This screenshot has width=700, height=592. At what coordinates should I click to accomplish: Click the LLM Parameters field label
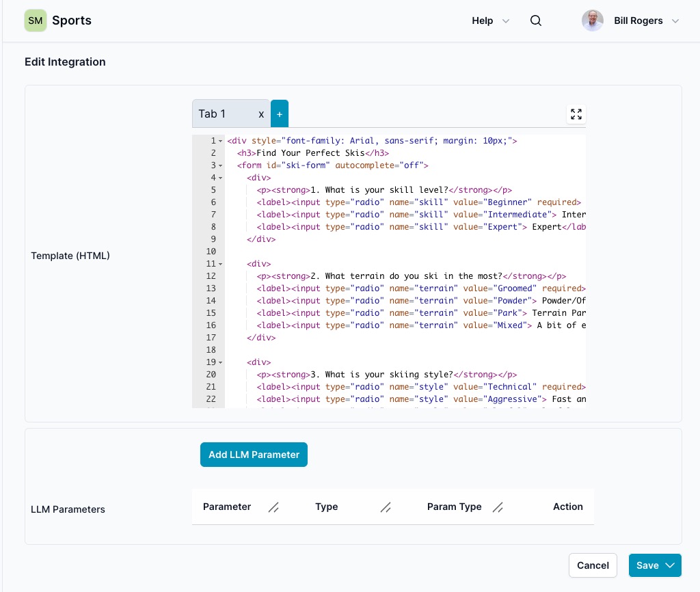click(x=68, y=509)
